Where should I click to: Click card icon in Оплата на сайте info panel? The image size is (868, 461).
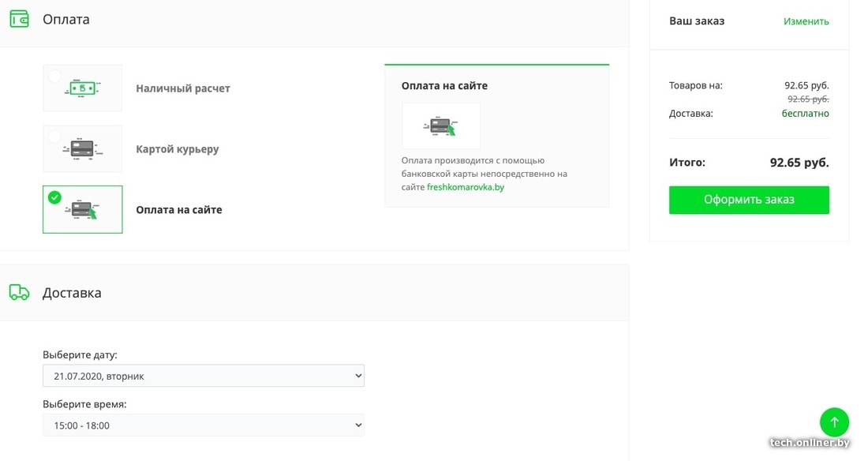tap(441, 126)
